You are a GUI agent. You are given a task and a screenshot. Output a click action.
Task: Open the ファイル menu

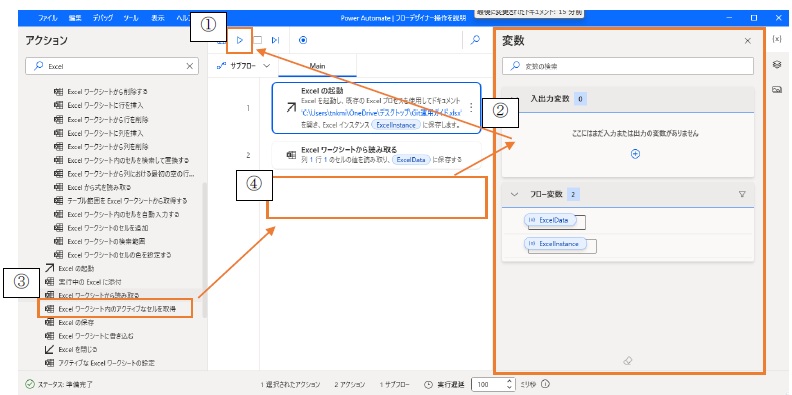[48, 18]
